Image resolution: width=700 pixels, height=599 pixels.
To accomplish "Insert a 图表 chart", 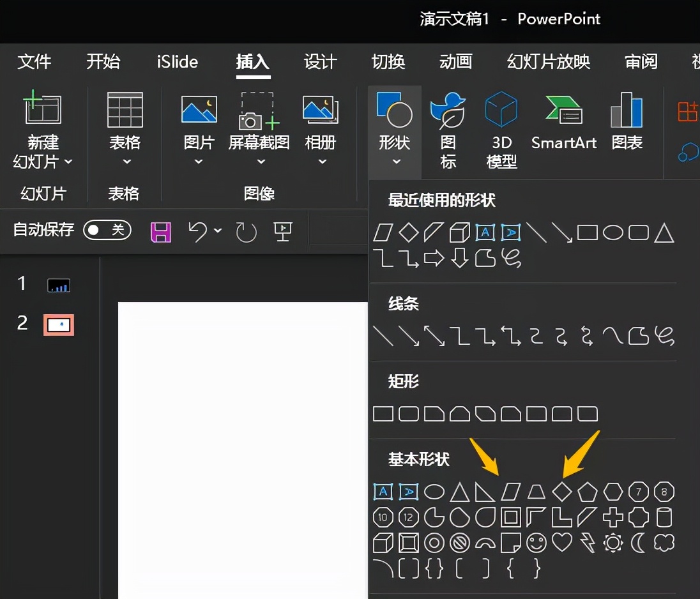I will point(627,121).
